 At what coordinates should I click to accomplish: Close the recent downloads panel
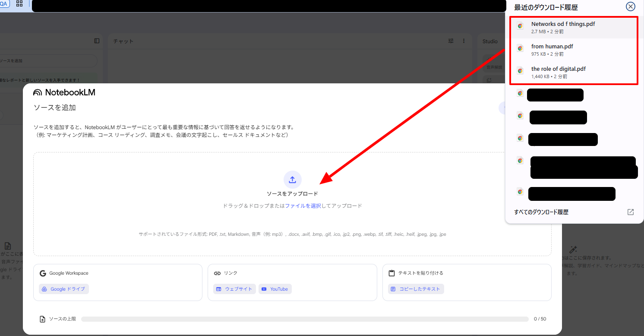(630, 6)
